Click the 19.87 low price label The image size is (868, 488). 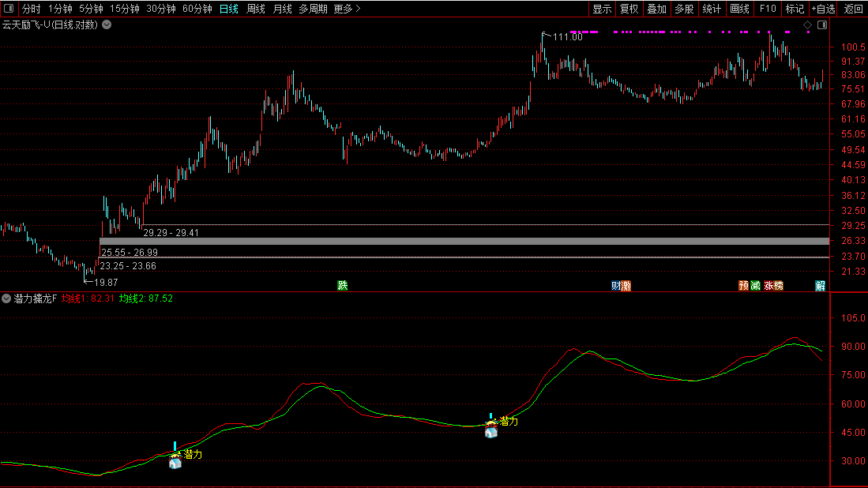pyautogui.click(x=106, y=283)
